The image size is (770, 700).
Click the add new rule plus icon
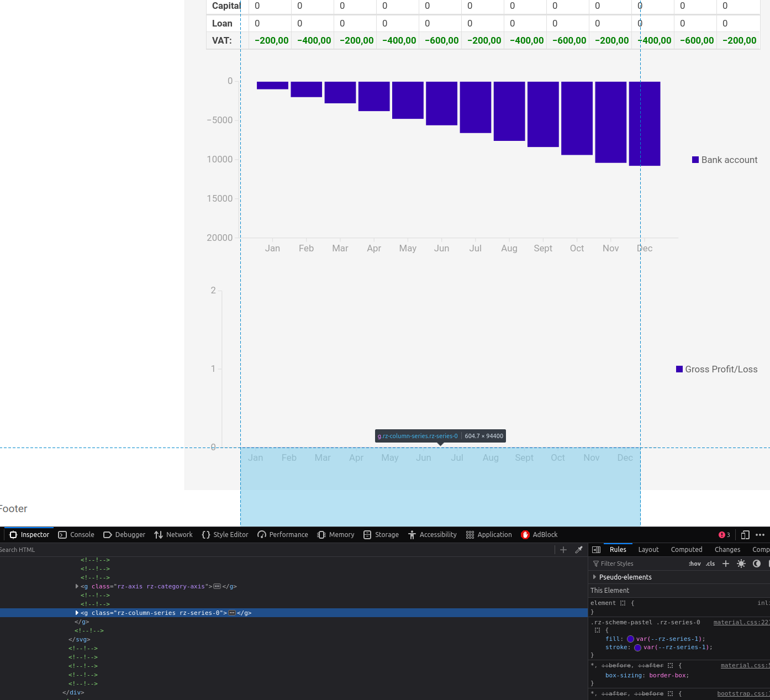coord(726,564)
